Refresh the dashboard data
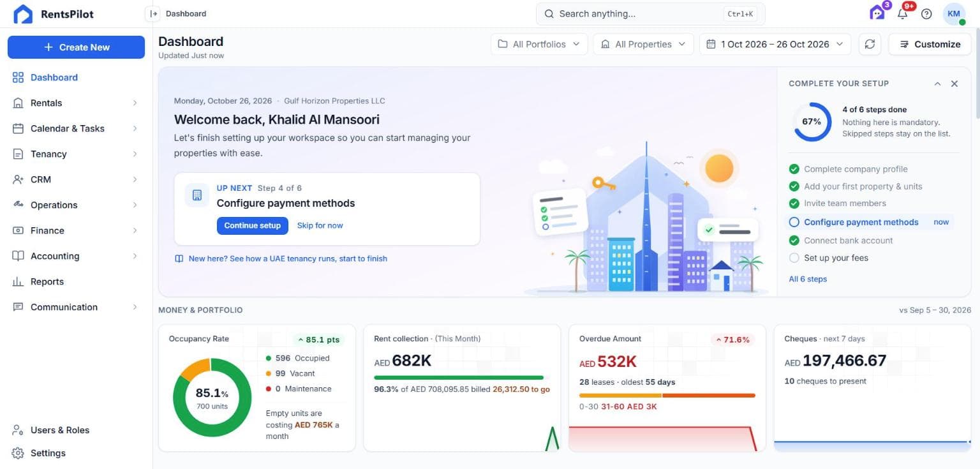 point(870,44)
